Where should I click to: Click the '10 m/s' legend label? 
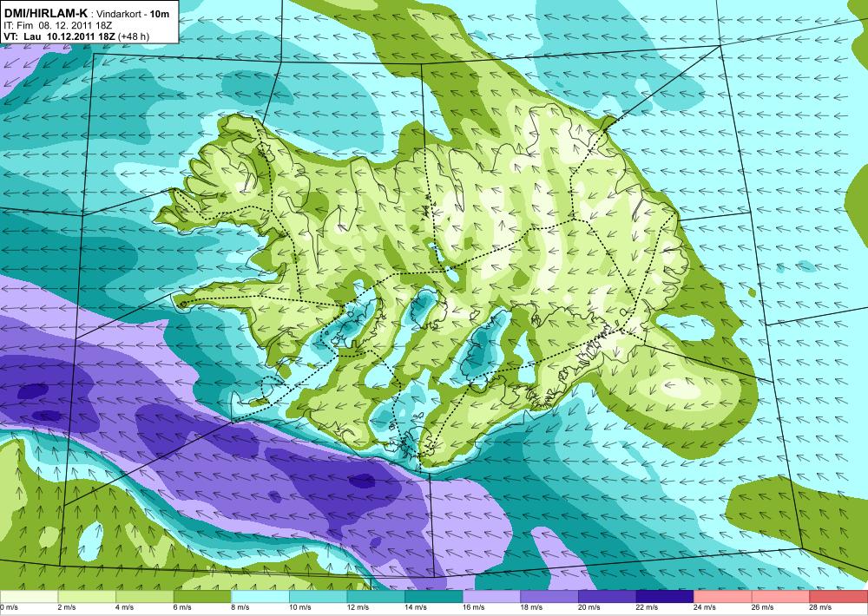300,607
